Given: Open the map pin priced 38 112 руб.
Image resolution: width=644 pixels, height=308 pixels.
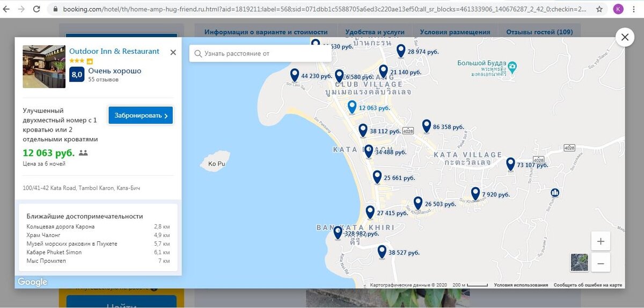Looking at the screenshot, I should [363, 131].
